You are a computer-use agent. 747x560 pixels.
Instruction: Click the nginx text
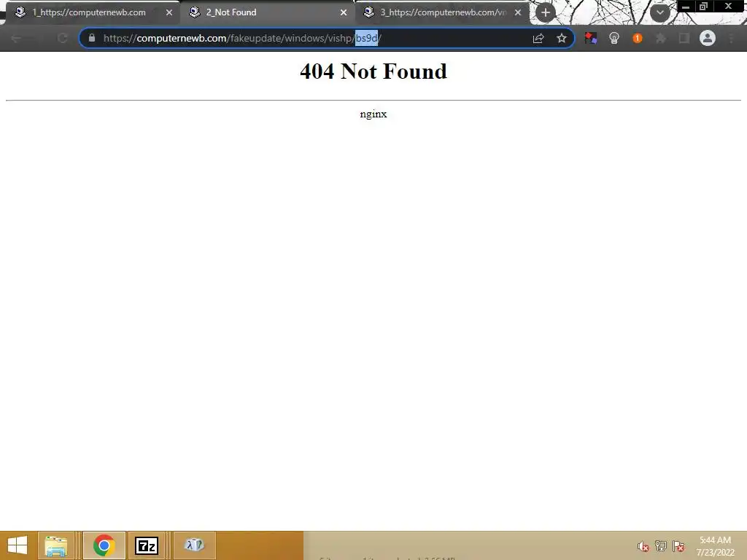(373, 114)
